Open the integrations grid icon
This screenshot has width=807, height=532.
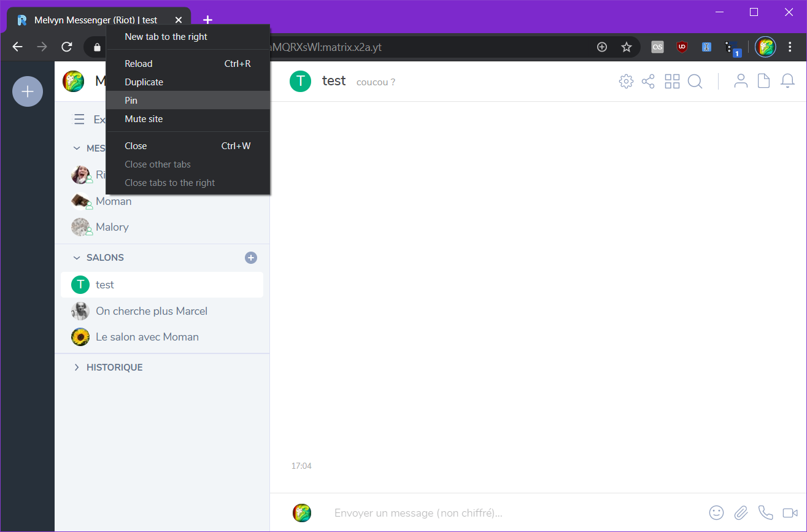pos(672,82)
